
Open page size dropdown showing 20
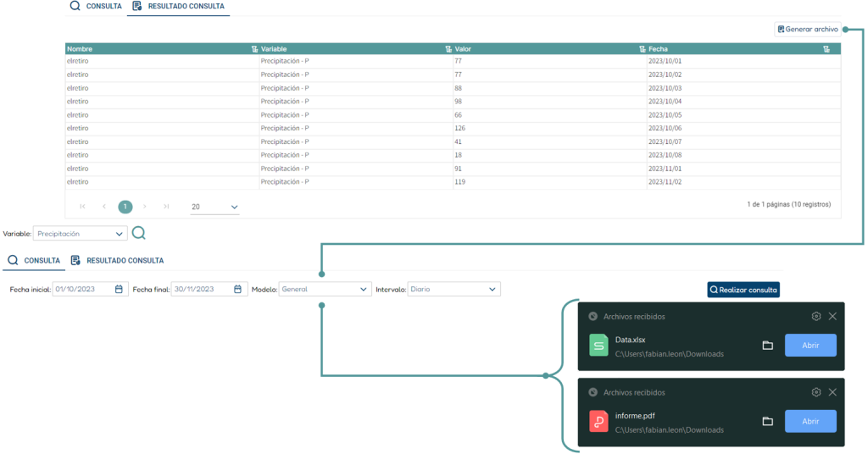tap(214, 207)
